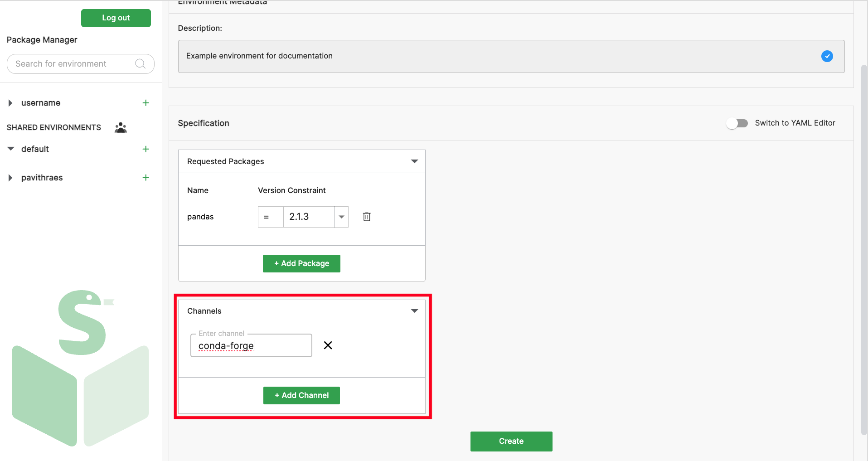This screenshot has width=868, height=461.
Task: Collapse the default environments list
Action: pos(10,149)
